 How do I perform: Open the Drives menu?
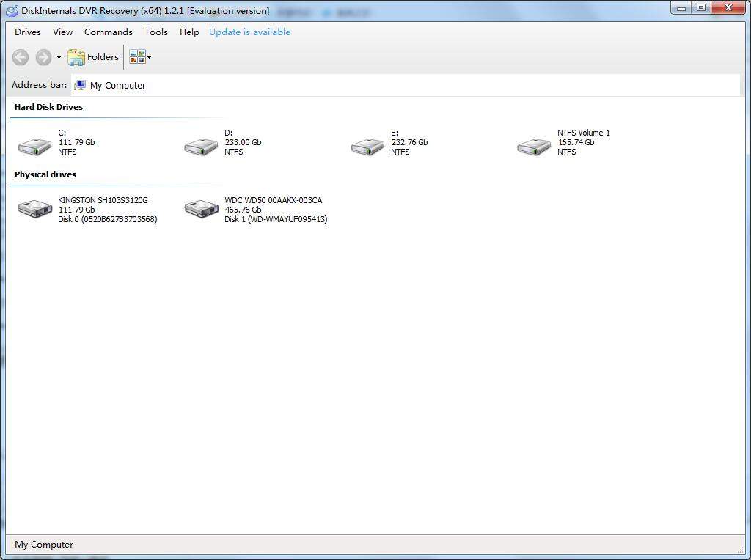27,32
